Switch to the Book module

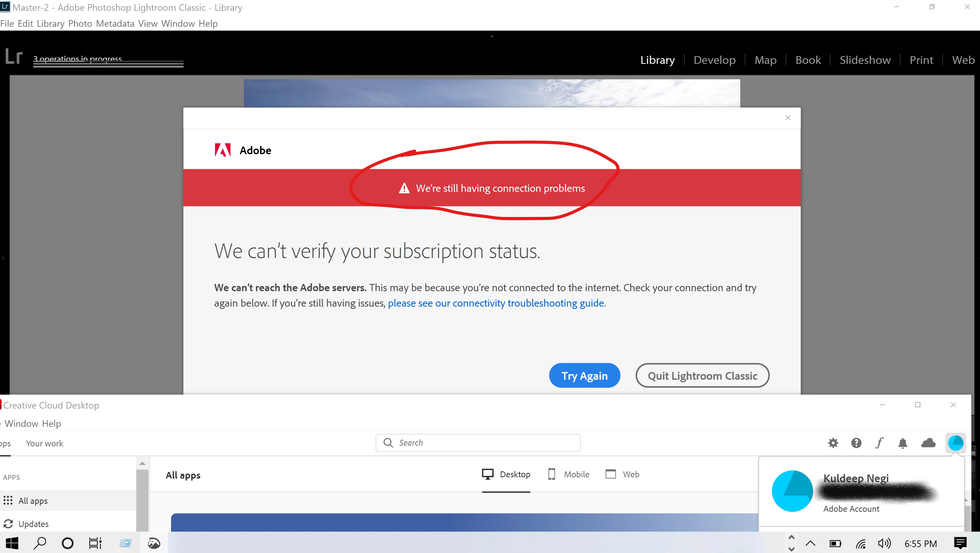(x=808, y=60)
